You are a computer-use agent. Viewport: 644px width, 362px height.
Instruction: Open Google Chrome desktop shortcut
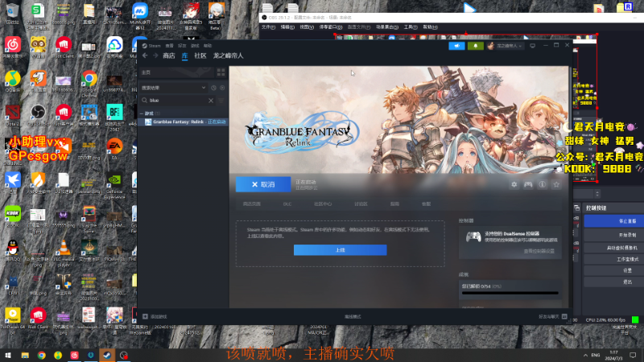[x=89, y=82]
